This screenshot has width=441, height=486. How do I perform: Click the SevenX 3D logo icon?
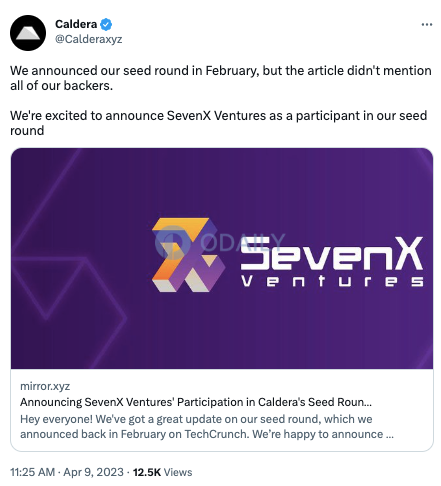click(x=188, y=255)
